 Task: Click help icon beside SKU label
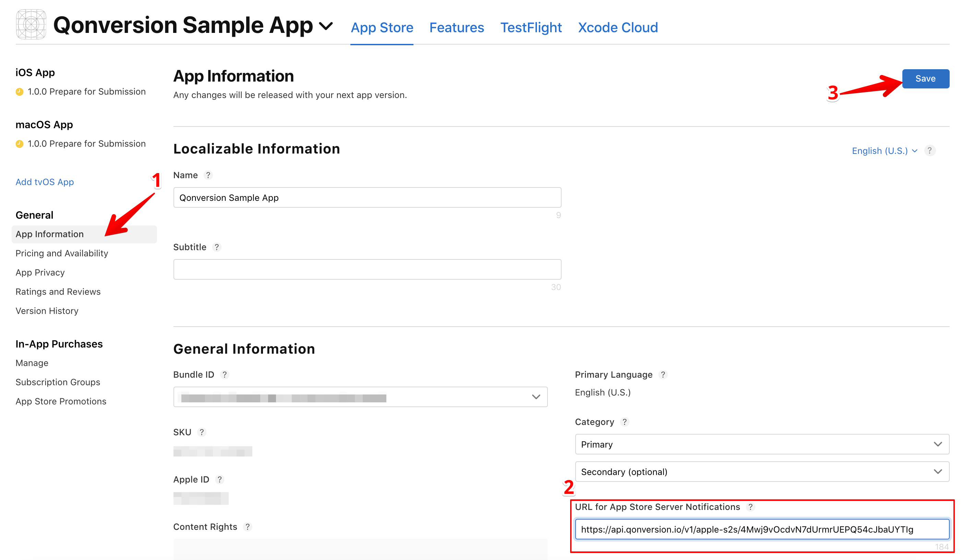point(202,432)
